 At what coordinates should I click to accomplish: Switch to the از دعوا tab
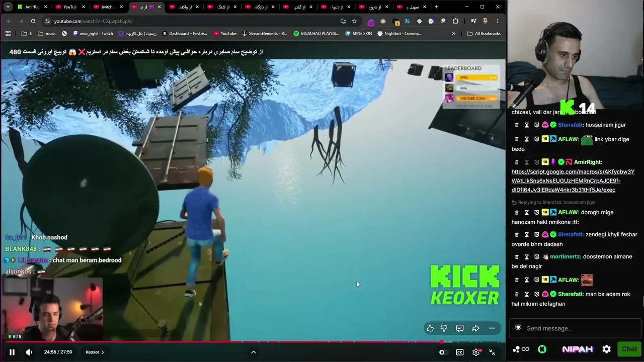[x=335, y=7]
